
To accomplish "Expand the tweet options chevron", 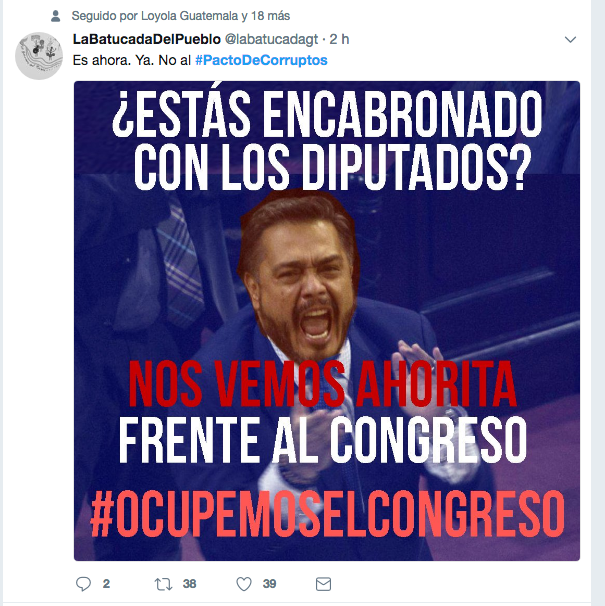I will click(570, 39).
